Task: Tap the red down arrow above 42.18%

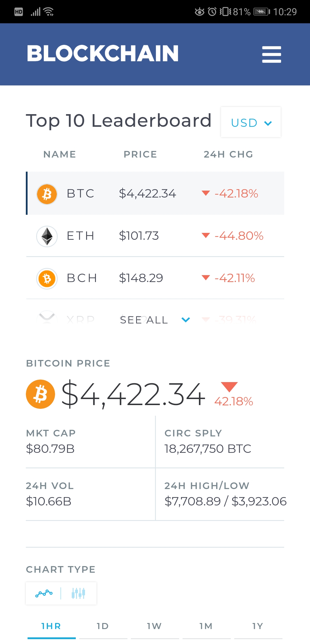Action: click(x=229, y=387)
